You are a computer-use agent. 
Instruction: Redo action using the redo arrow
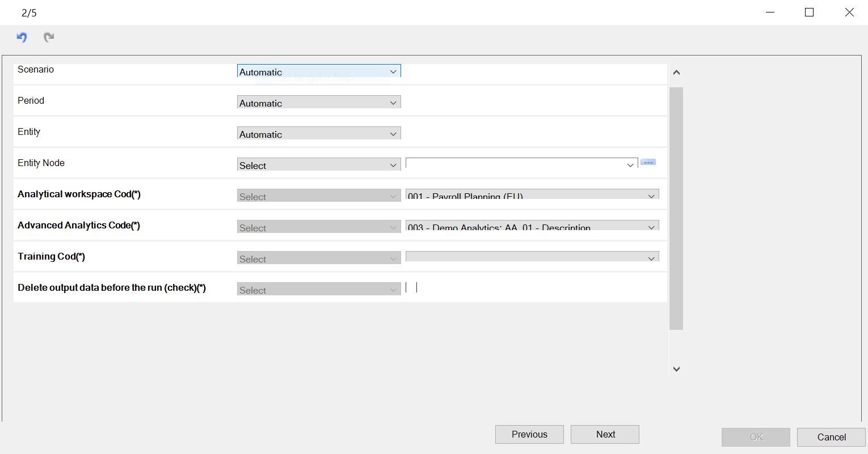(x=49, y=37)
